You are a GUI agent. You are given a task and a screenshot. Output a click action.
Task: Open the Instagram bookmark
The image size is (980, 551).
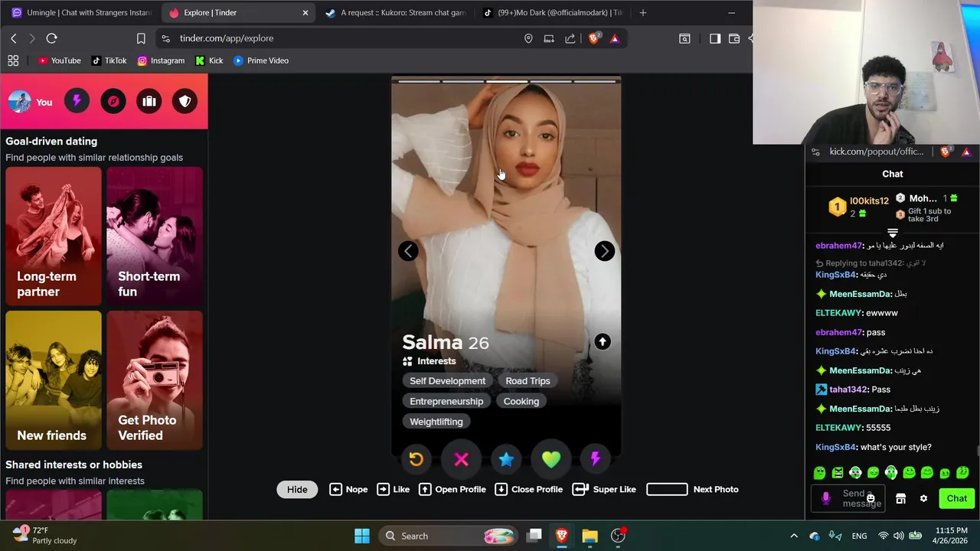coord(161,60)
